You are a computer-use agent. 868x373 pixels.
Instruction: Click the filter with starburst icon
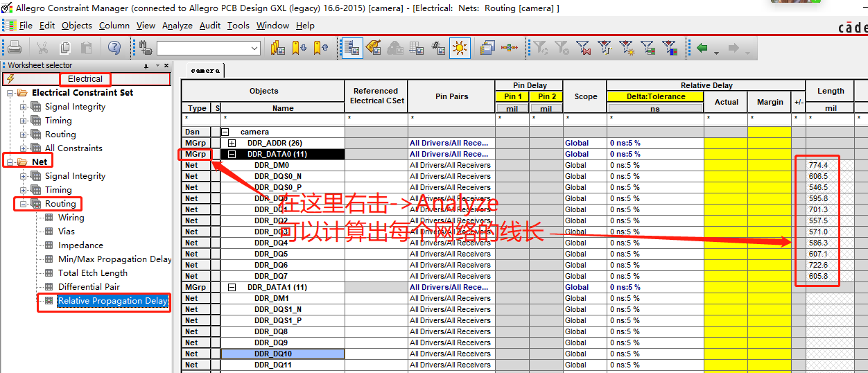pos(627,48)
